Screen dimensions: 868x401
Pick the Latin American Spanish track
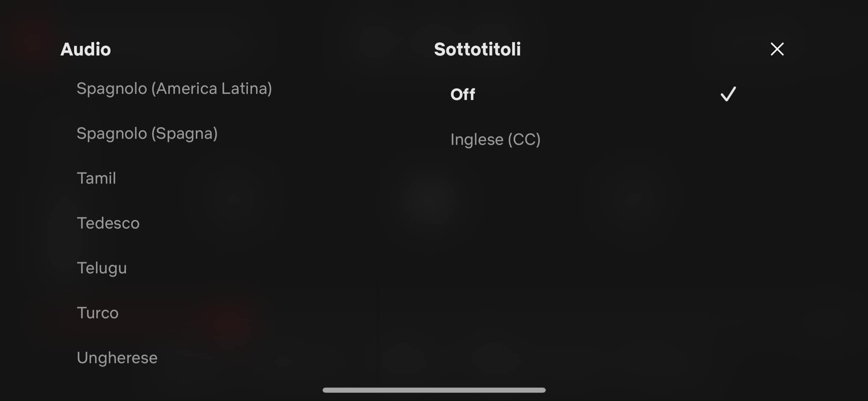point(174,89)
